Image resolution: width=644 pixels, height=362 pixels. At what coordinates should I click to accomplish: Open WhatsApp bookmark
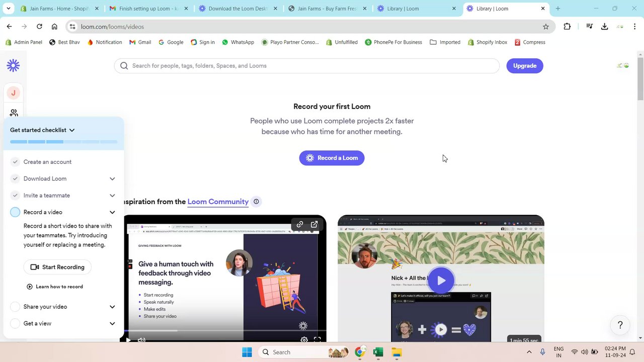pyautogui.click(x=238, y=42)
